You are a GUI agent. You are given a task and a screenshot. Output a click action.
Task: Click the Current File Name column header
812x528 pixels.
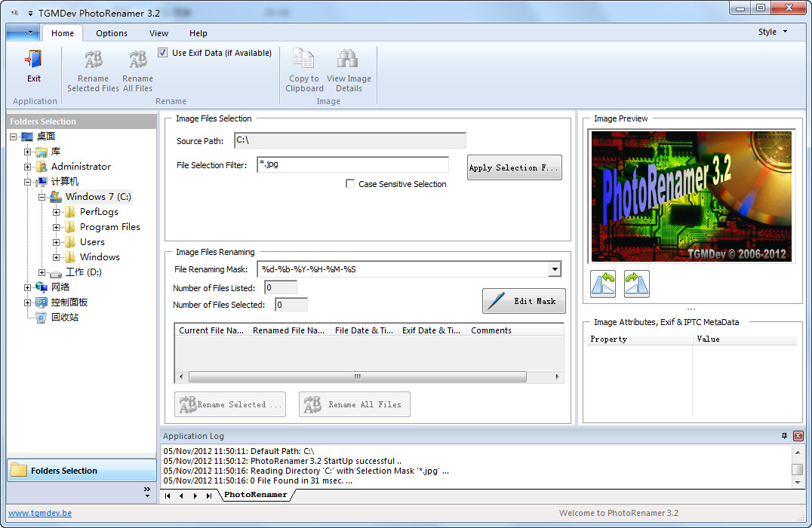(211, 330)
